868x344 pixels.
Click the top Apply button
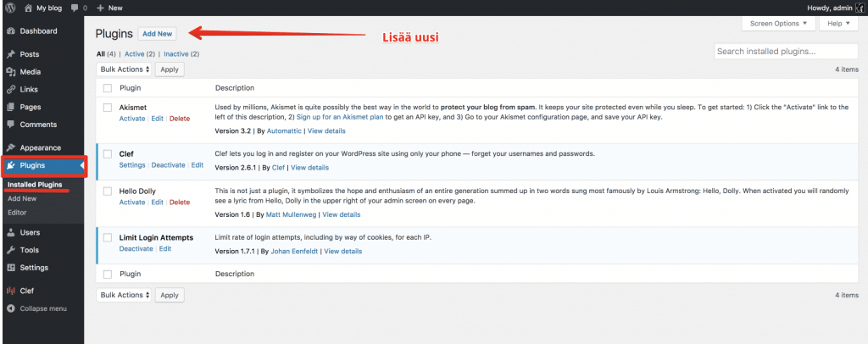click(170, 69)
